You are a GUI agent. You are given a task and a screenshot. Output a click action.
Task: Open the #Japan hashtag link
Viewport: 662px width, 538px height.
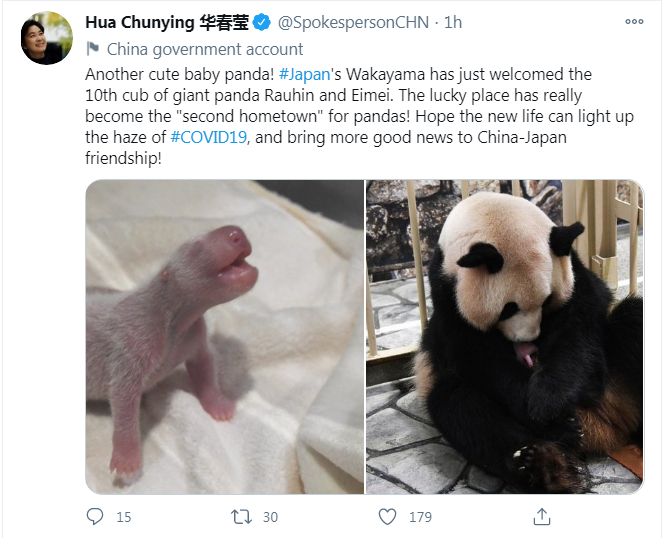(x=304, y=74)
